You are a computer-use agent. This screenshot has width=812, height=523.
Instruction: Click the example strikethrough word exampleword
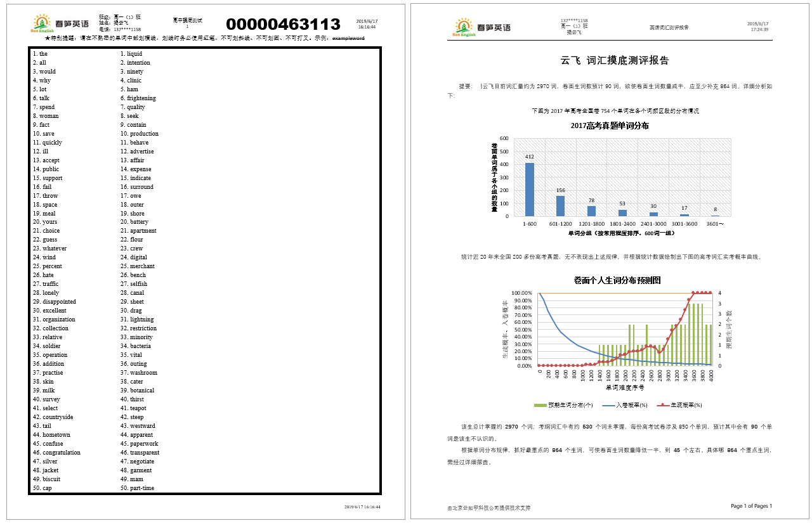tap(348, 38)
